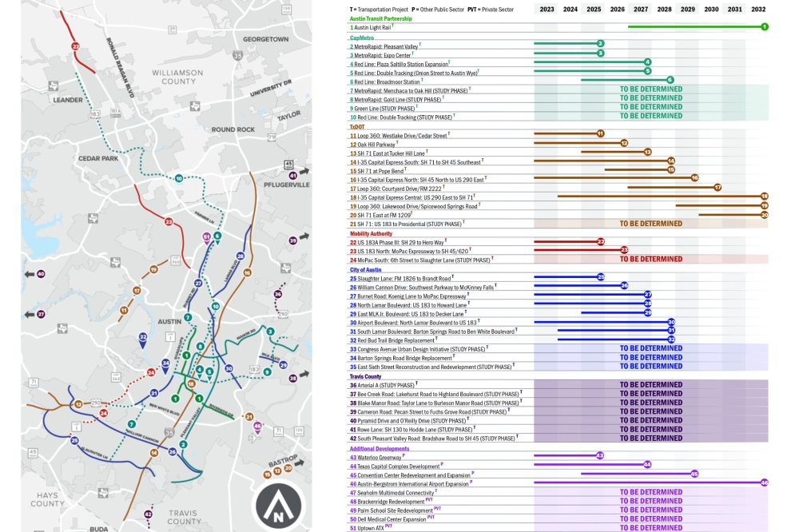Click the Additional Developments section heading
The image size is (799, 532).
click(x=379, y=449)
